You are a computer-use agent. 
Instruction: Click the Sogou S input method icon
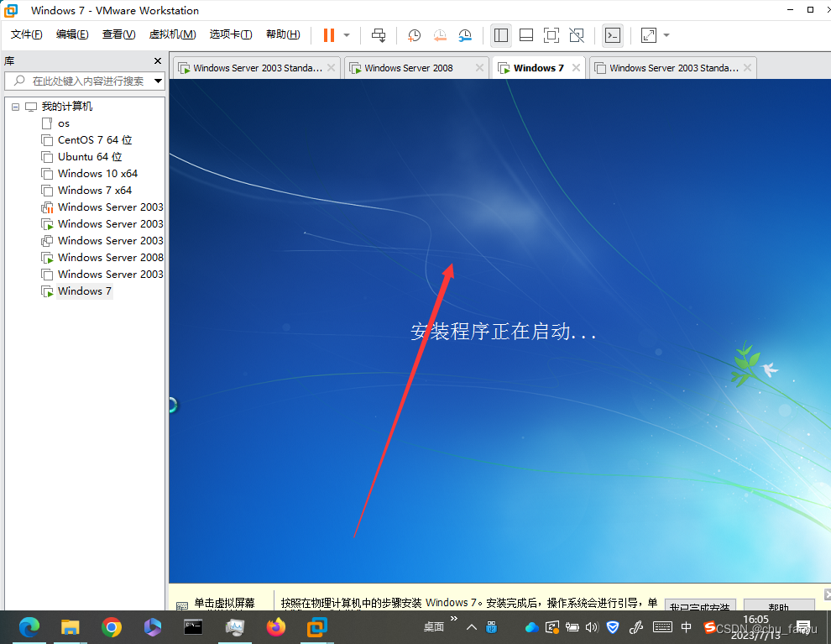coord(709,627)
